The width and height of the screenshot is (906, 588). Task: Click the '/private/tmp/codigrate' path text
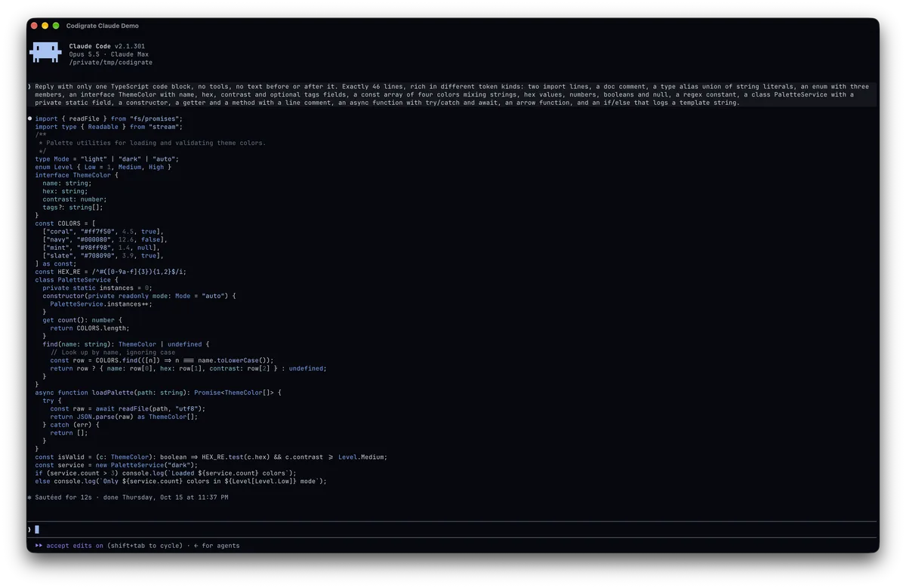tap(111, 63)
